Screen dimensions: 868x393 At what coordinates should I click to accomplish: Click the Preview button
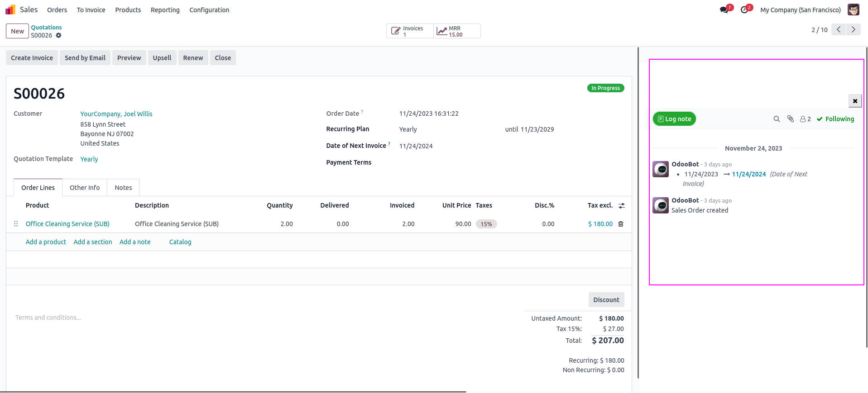[x=129, y=58]
